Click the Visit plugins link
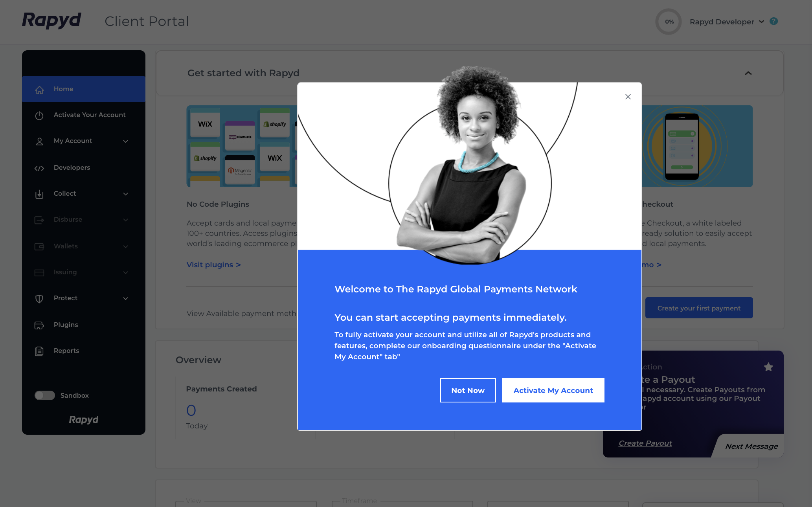Image resolution: width=812 pixels, height=507 pixels. [x=213, y=265]
